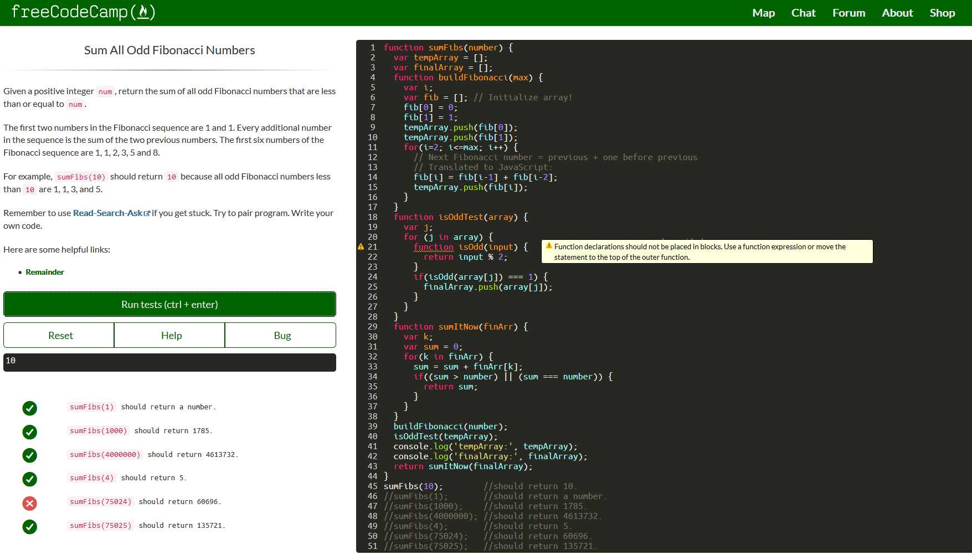Image resolution: width=972 pixels, height=560 pixels.
Task: Click the warning icon on line 21
Action: (361, 247)
